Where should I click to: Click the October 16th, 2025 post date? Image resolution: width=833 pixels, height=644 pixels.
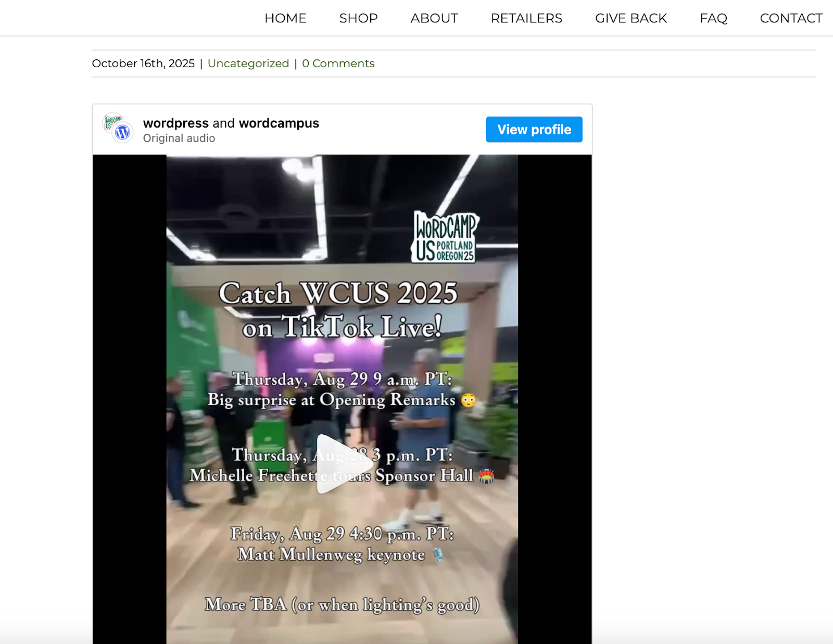point(144,63)
